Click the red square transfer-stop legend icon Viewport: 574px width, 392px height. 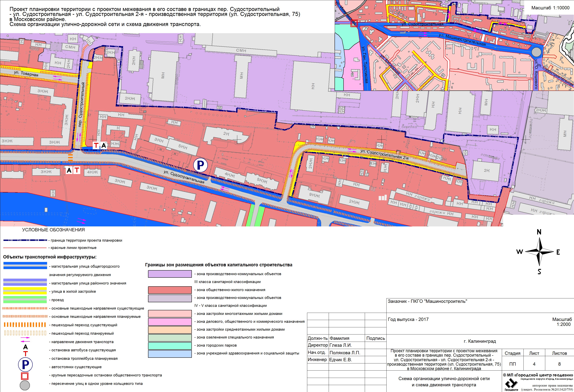coord(25,376)
